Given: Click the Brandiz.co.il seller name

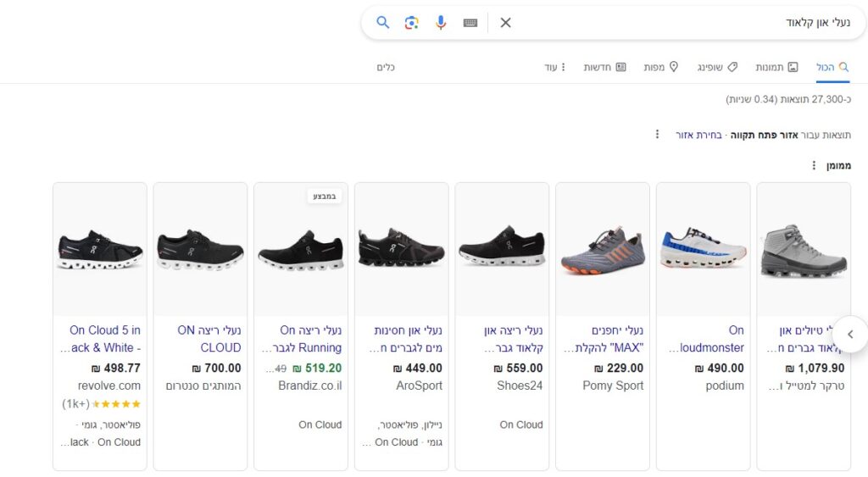Looking at the screenshot, I should coord(310,385).
